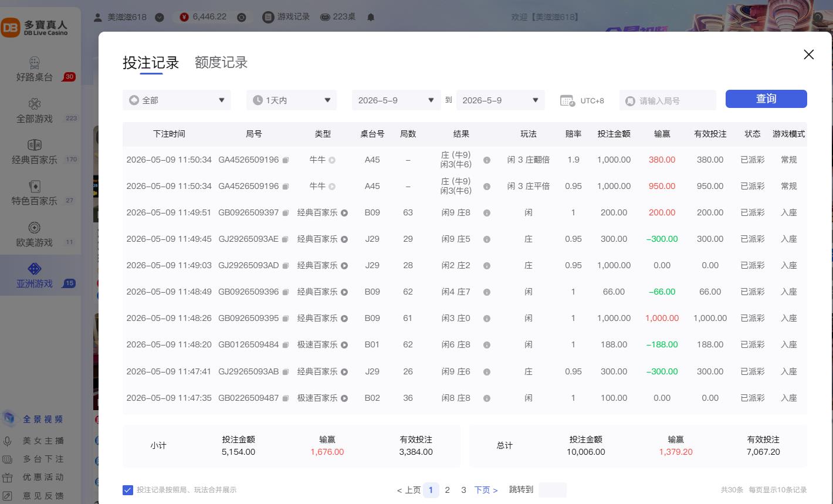Refresh the 6,446.22 balance

242,17
